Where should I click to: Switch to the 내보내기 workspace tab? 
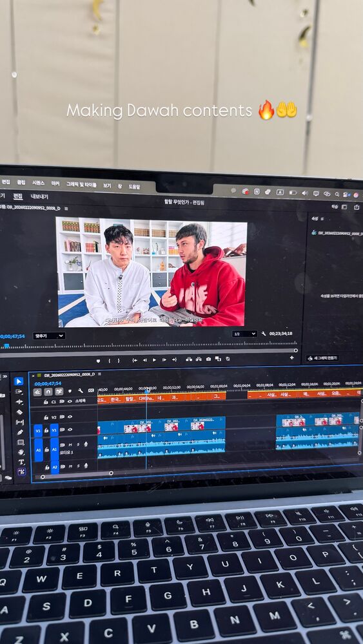39,196
